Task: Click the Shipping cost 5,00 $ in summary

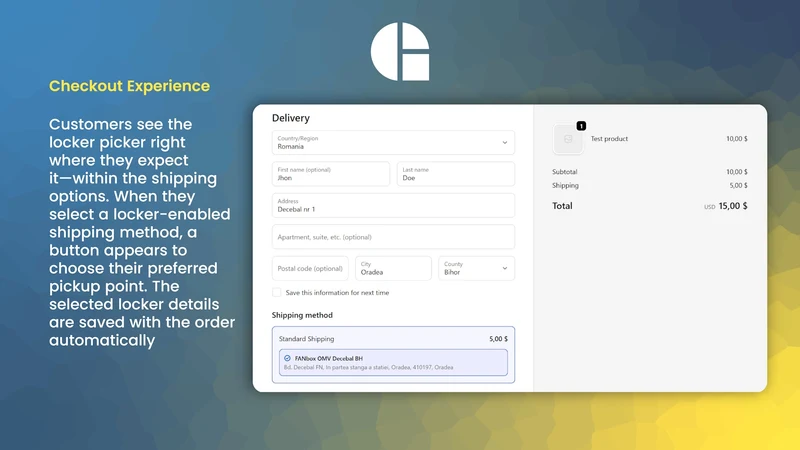Action: [738, 186]
